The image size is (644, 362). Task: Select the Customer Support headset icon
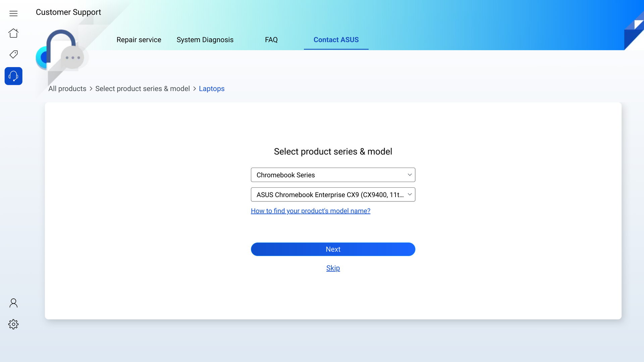point(13,76)
